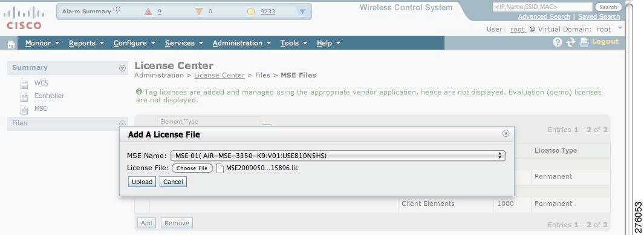
Task: Click the Logout link
Action: pos(605,42)
